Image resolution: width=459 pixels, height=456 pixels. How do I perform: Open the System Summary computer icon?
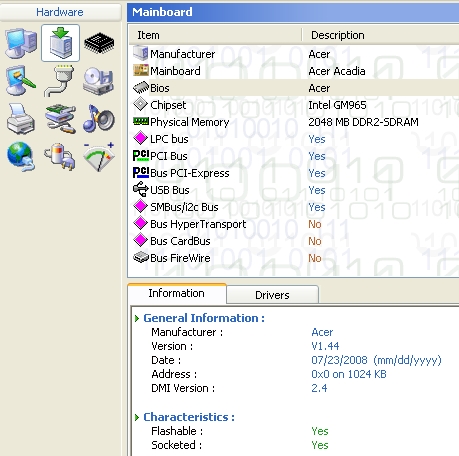point(21,43)
